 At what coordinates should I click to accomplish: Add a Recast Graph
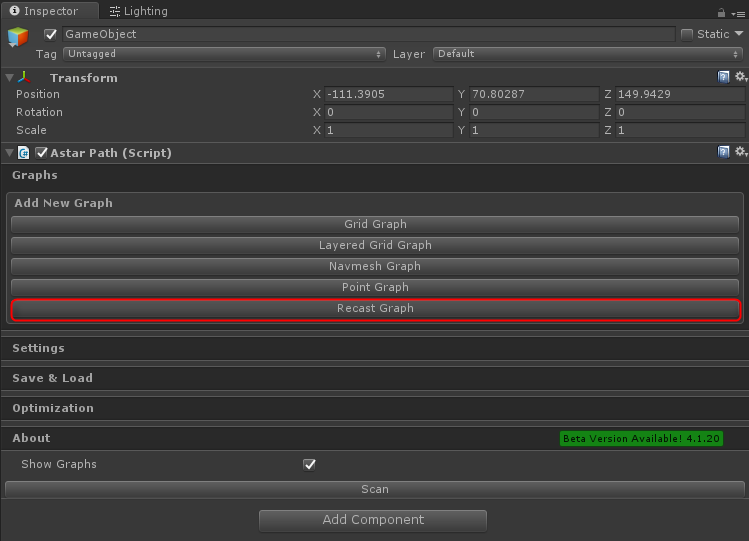375,309
